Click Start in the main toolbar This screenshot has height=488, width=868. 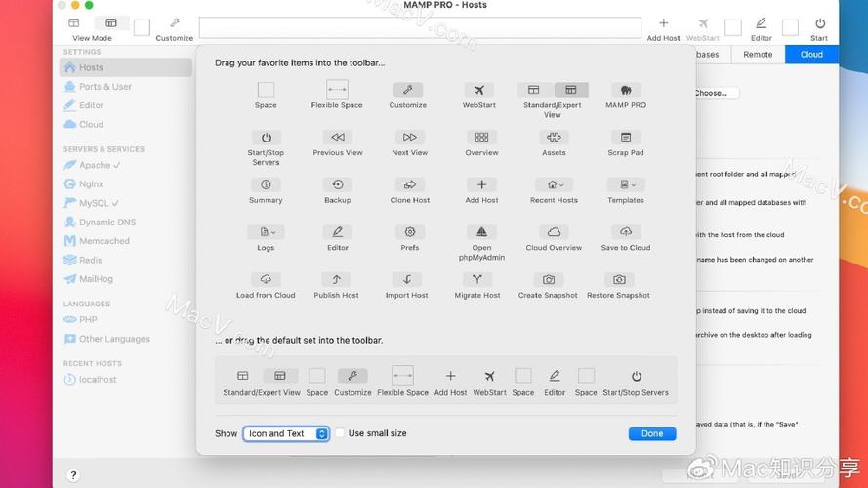tap(819, 29)
